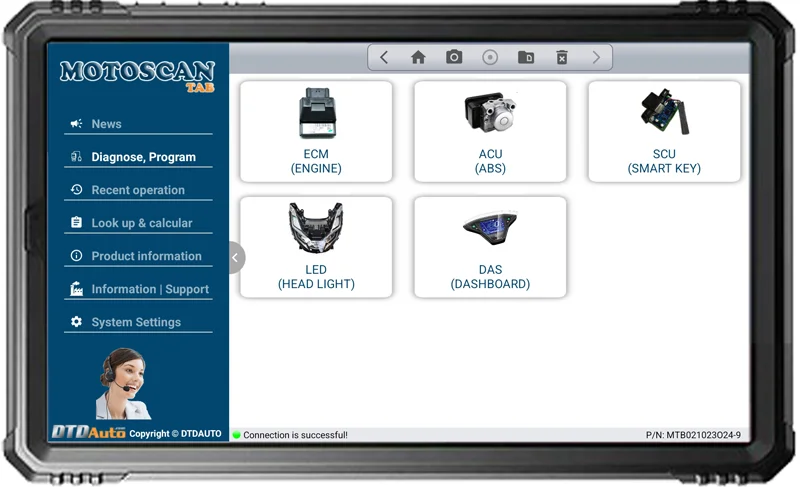The height and width of the screenshot is (487, 800).
Task: Open saved files folder icon
Action: coord(526,57)
